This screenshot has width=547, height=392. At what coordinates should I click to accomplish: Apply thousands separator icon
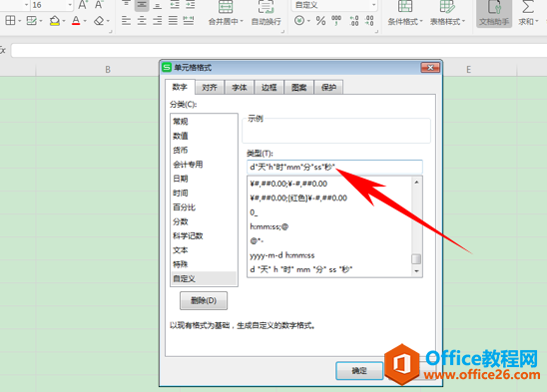336,21
